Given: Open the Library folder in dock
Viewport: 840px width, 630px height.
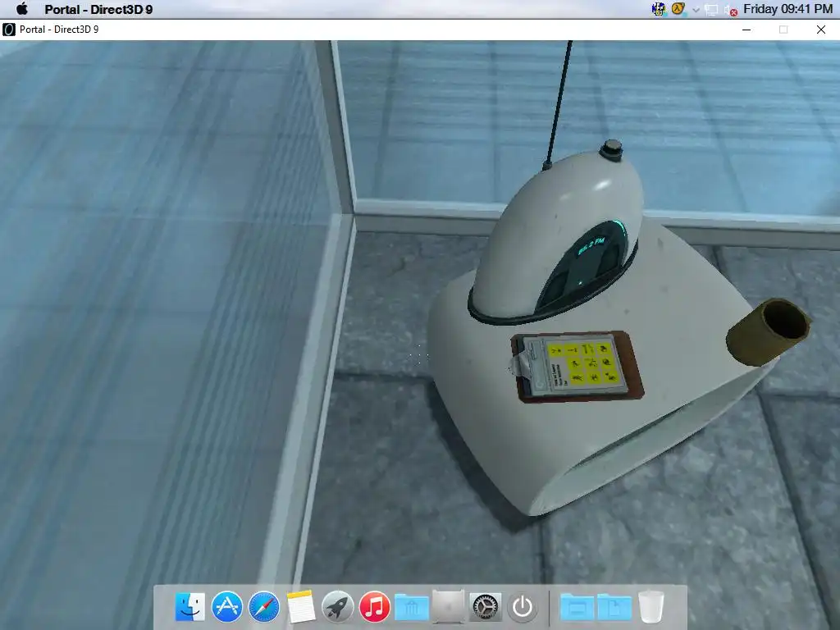Looking at the screenshot, I should [x=412, y=608].
